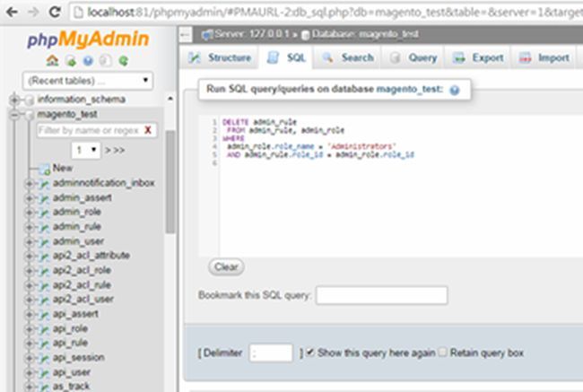The height and width of the screenshot is (392, 583).
Task: Click the navigation panel scrollbar thumb
Action: [170, 182]
